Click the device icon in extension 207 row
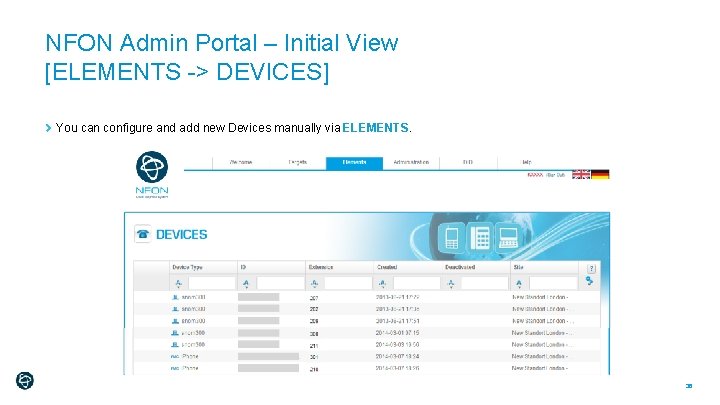Screen dimensions: 720x405 point(175,298)
